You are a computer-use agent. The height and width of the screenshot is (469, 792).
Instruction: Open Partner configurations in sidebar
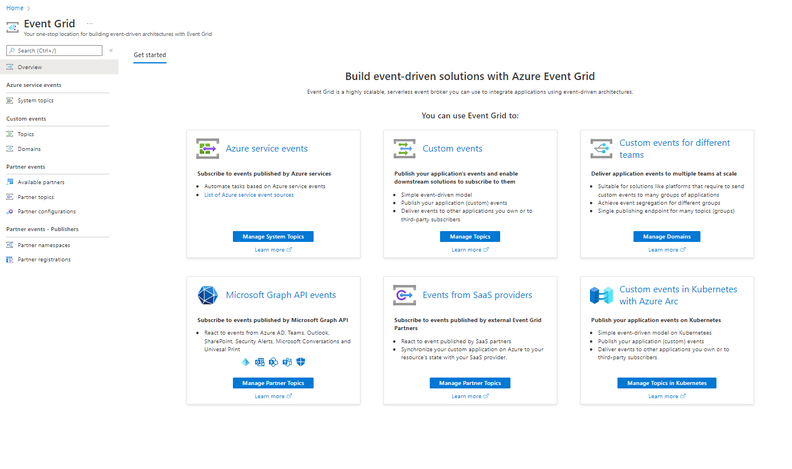click(46, 212)
